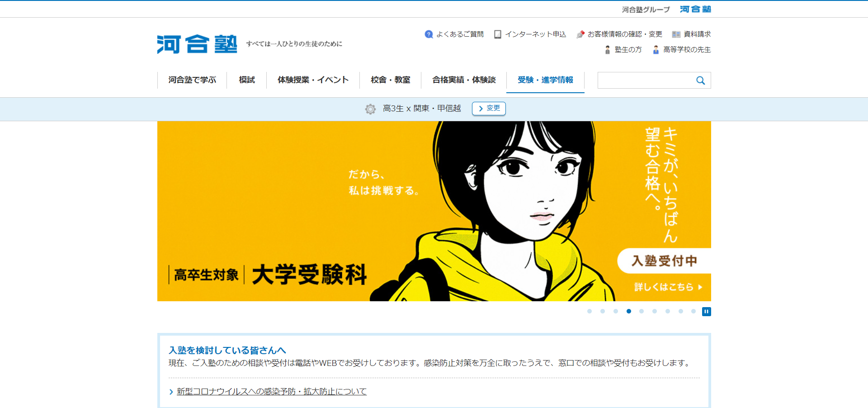Open 体験授業・イベント menu
Viewport: 868px width, 408px height.
313,80
